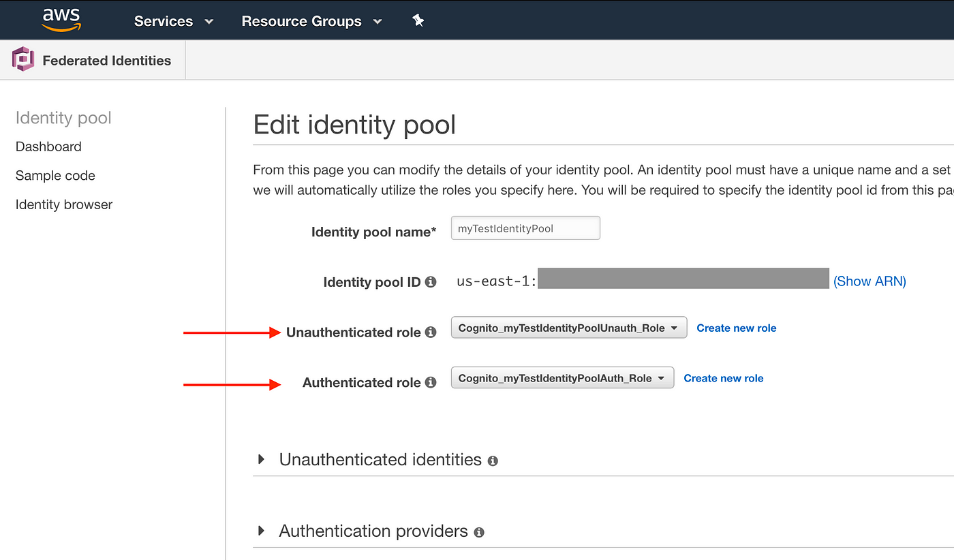Open Cognito_myTestIdentityPoolAuth_Role dropdown
Image resolution: width=954 pixels, height=560 pixels.
562,378
